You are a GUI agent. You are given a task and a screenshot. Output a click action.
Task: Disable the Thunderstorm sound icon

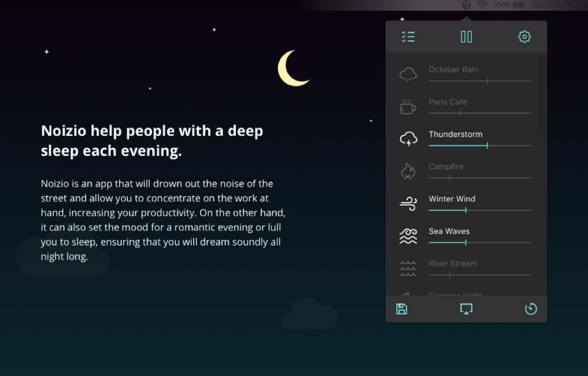[408, 139]
